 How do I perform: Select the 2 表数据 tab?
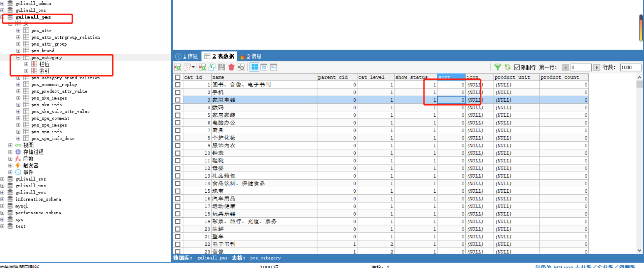(x=219, y=56)
